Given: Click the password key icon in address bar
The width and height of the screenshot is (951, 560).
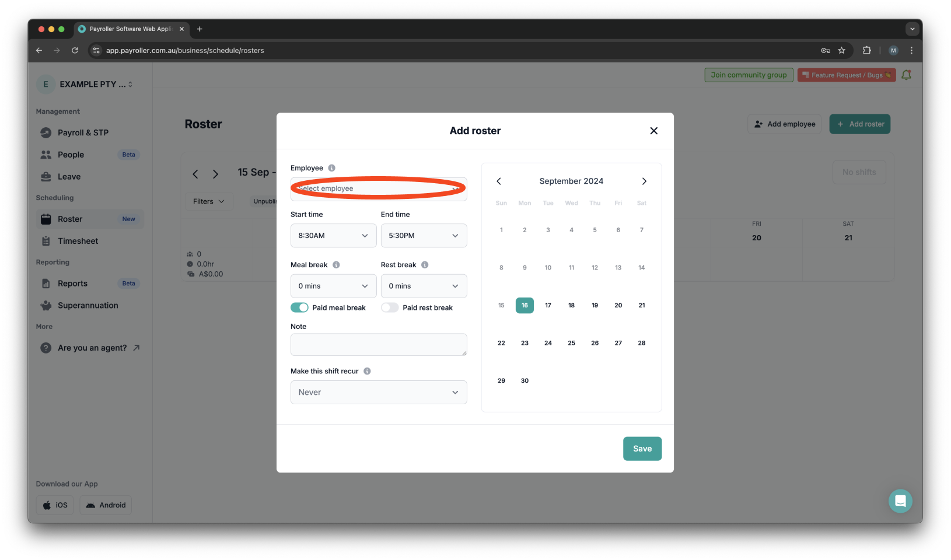Looking at the screenshot, I should pos(826,51).
